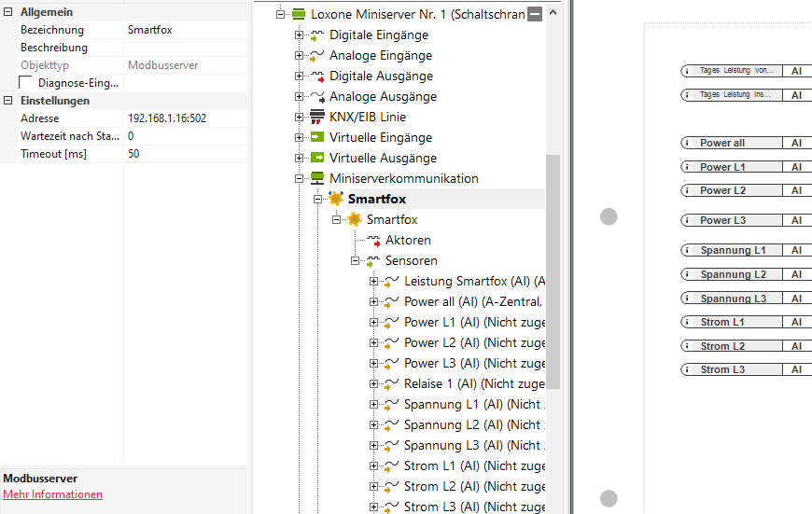
Task: Click the Power all sensor icon in tree
Action: (391, 301)
